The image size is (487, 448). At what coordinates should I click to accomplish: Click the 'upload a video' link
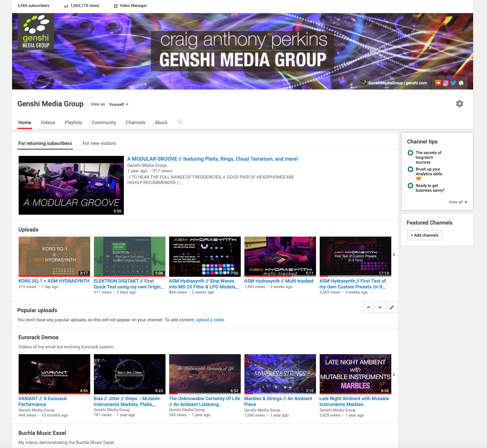click(210, 320)
